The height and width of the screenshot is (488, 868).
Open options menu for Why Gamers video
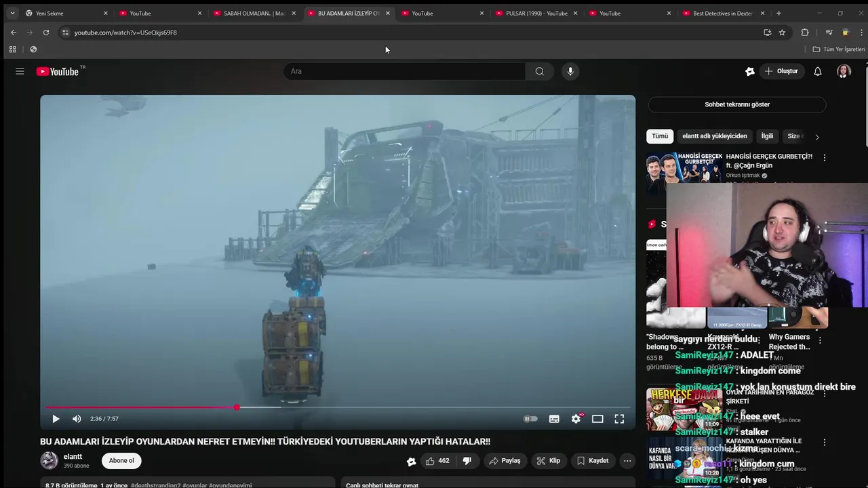[820, 340]
